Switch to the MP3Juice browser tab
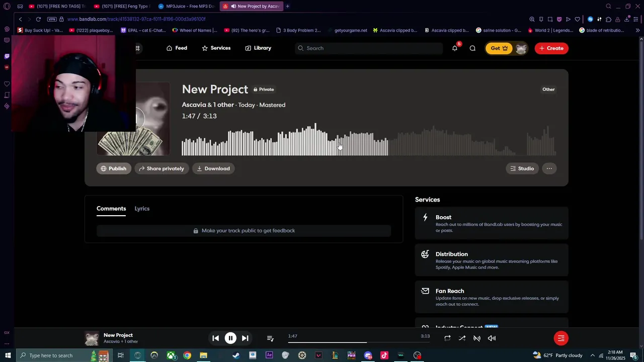 187,7
